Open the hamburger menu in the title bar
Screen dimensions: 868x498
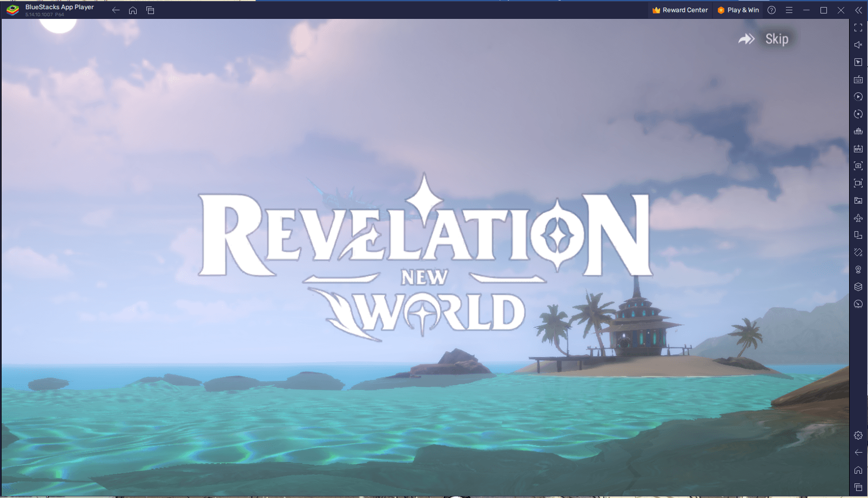coord(789,10)
